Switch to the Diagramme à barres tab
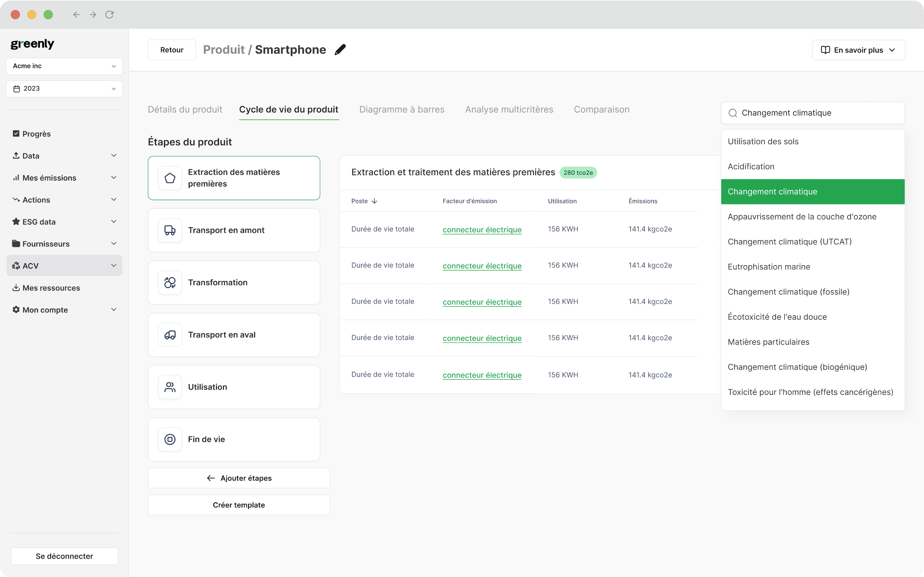 pyautogui.click(x=401, y=110)
